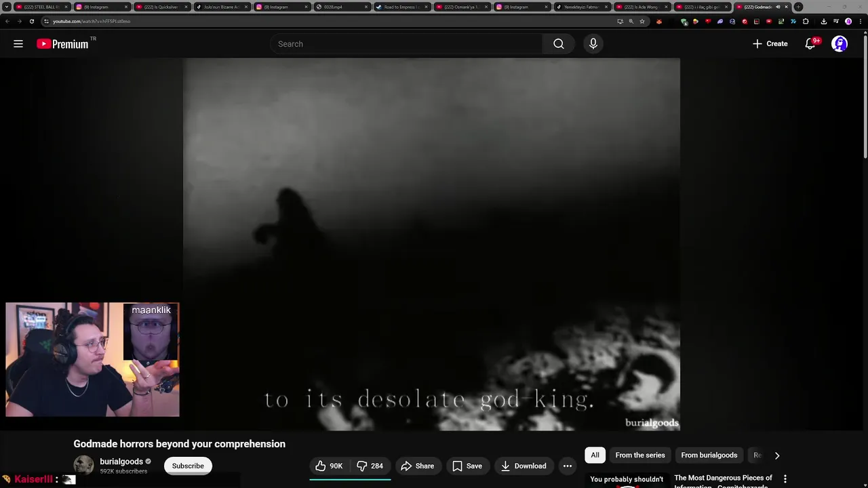This screenshot has height=488, width=868.
Task: Go back with browser back arrow
Action: click(x=7, y=21)
